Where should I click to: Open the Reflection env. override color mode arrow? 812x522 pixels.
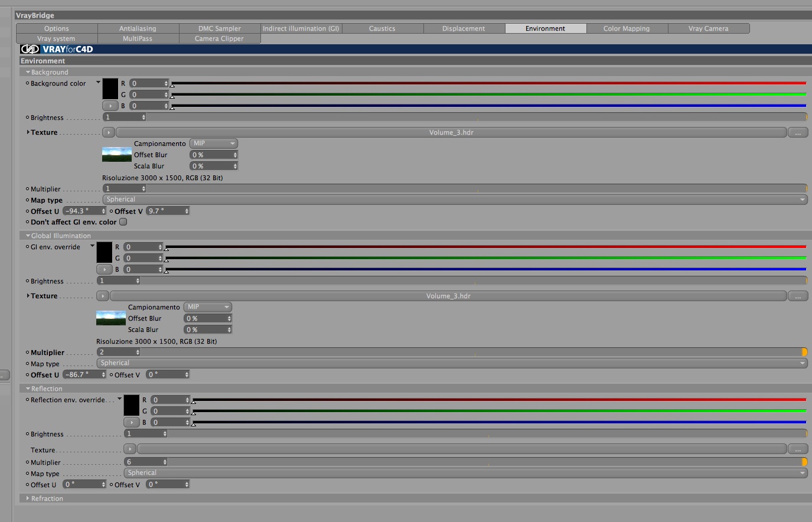tap(119, 399)
